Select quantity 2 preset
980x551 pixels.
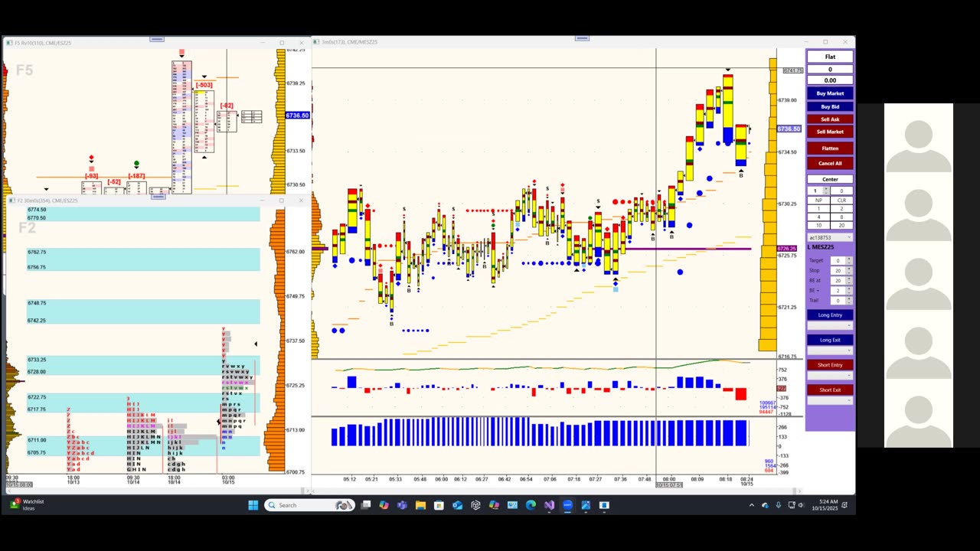click(x=841, y=209)
